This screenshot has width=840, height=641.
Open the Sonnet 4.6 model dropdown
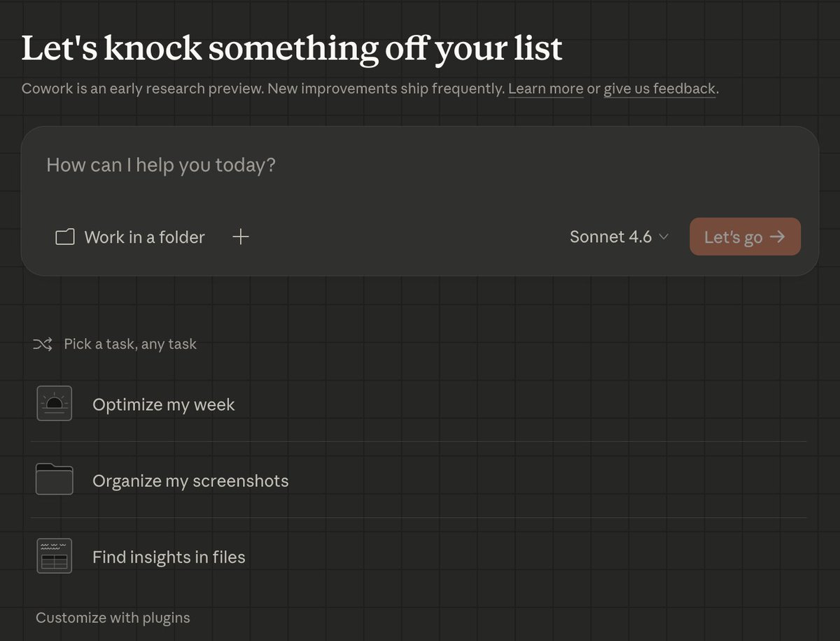pyautogui.click(x=610, y=237)
